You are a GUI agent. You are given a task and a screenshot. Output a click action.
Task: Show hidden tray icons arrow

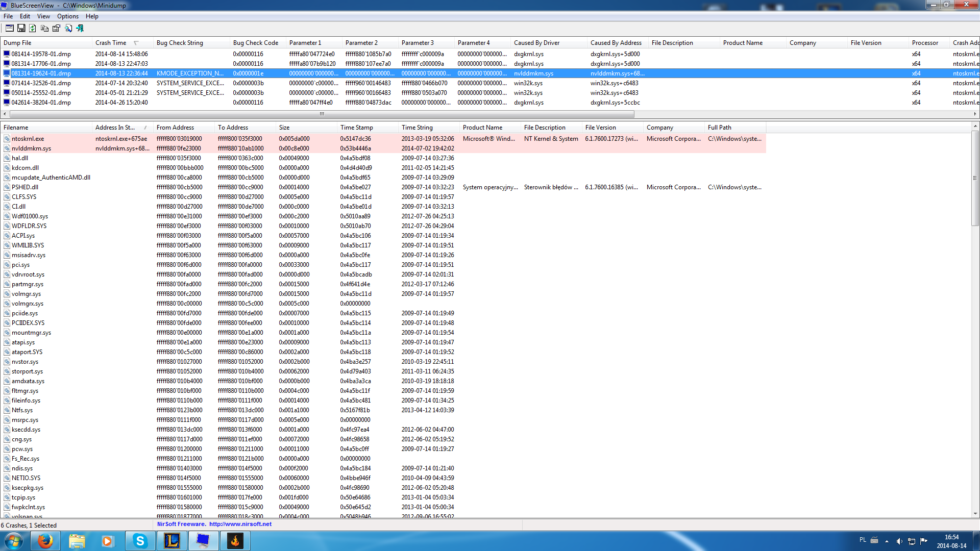pyautogui.click(x=887, y=541)
